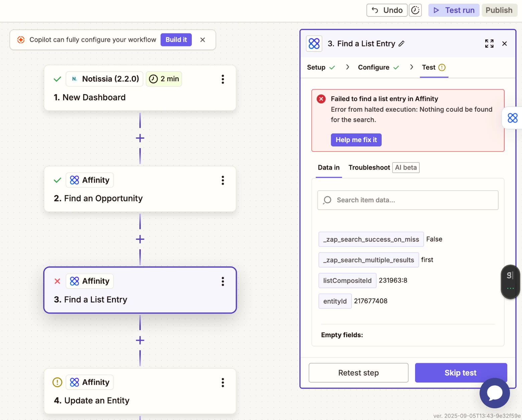Select the warning status icon on step 4
522x420 pixels.
[x=57, y=382]
